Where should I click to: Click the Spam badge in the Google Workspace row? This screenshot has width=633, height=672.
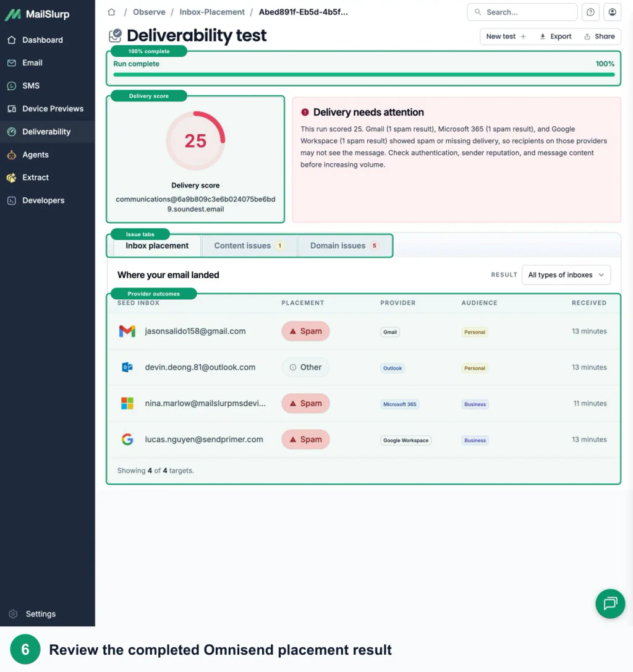coord(305,440)
